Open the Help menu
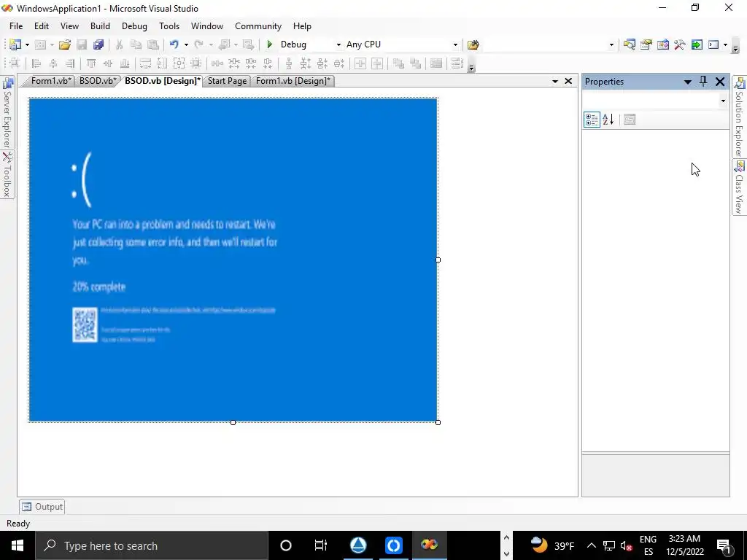Viewport: 747px width, 560px height. coord(302,26)
